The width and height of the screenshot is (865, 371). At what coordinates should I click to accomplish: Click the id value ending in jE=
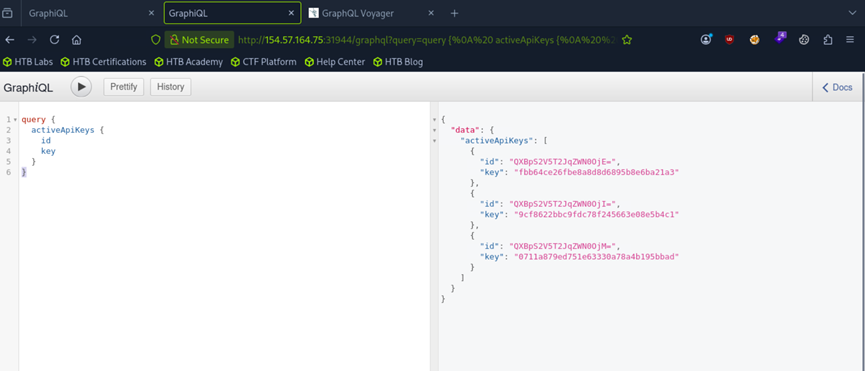(564, 162)
